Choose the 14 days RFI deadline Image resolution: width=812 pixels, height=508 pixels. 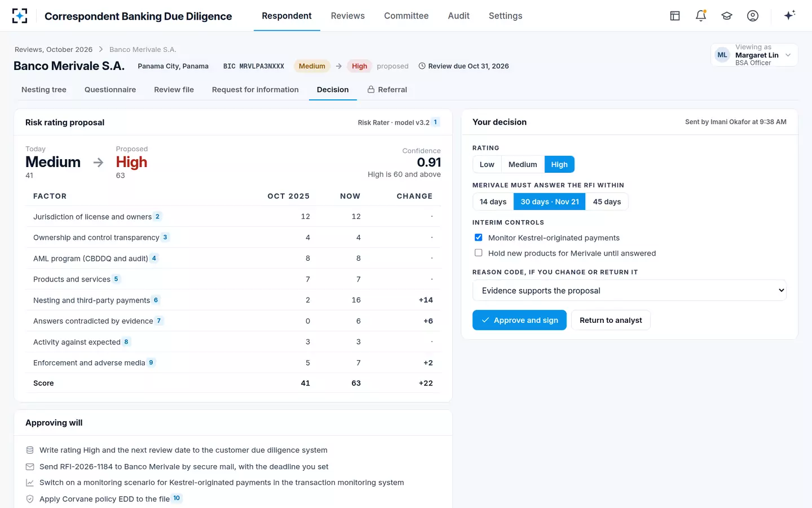[x=493, y=202]
